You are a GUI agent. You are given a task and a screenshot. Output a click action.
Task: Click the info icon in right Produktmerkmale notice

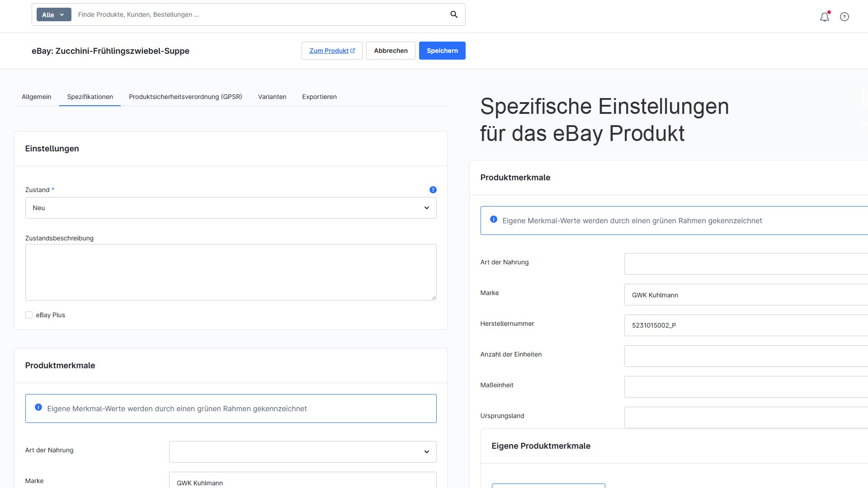coord(494,219)
